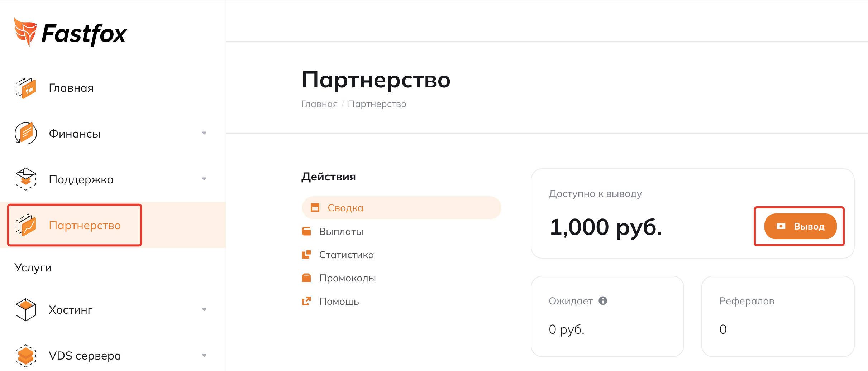
Task: Click the Fastfox logo
Action: (x=70, y=33)
